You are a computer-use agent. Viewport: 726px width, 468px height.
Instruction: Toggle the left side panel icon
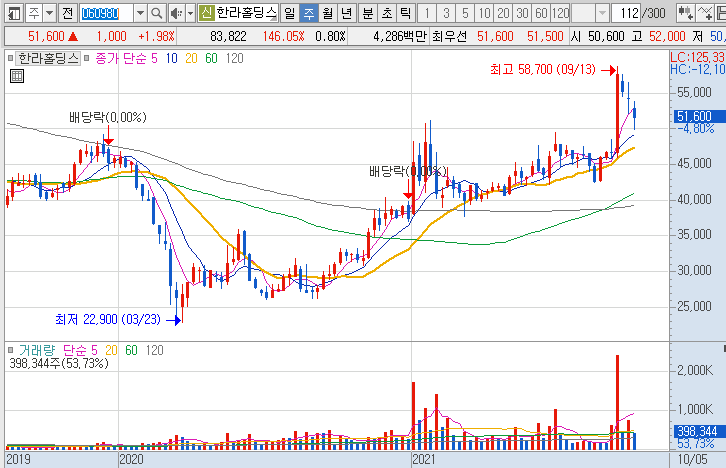[14, 13]
